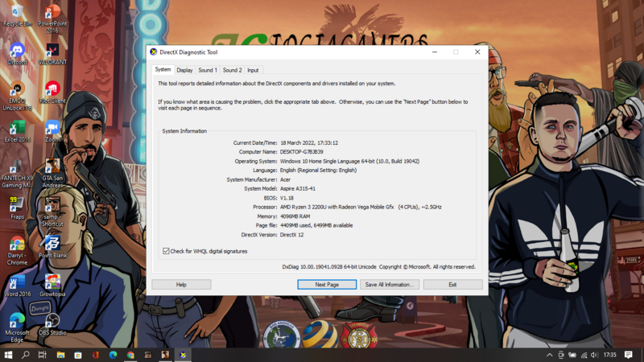
Task: Click the BIOS value V1.18
Action: 287,198
